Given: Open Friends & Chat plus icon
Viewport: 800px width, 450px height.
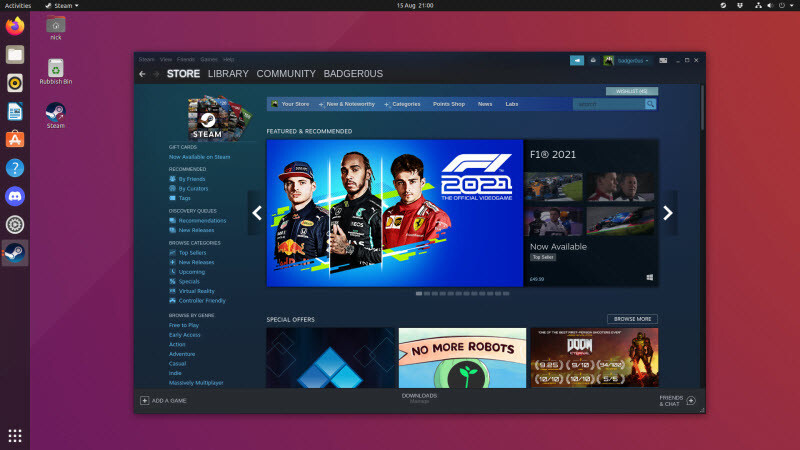Looking at the screenshot, I should pyautogui.click(x=691, y=401).
